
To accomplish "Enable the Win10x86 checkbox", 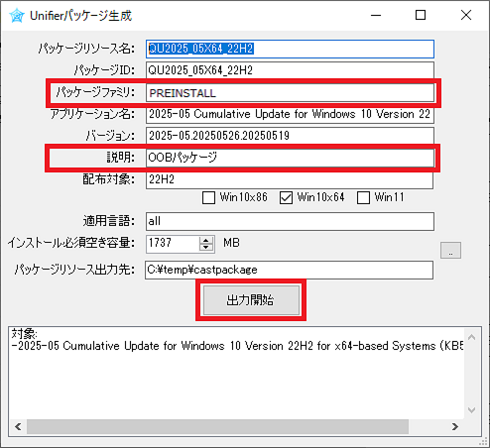I will 208,198.
